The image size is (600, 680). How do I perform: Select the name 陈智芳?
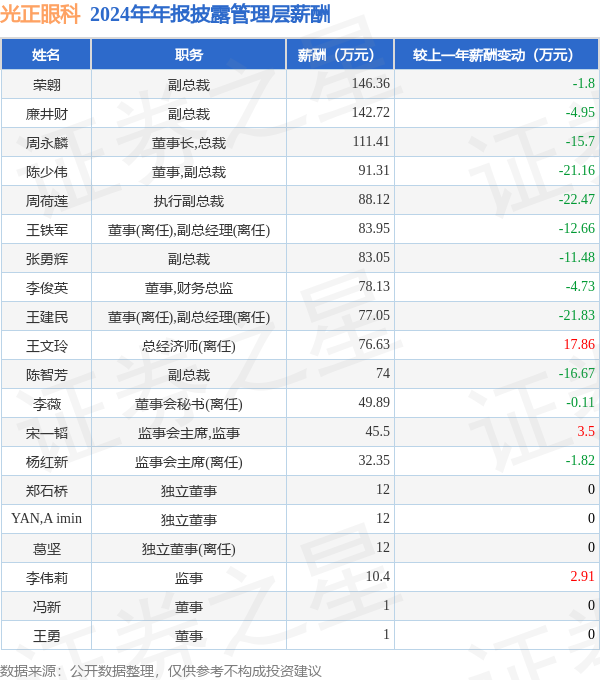(x=46, y=375)
